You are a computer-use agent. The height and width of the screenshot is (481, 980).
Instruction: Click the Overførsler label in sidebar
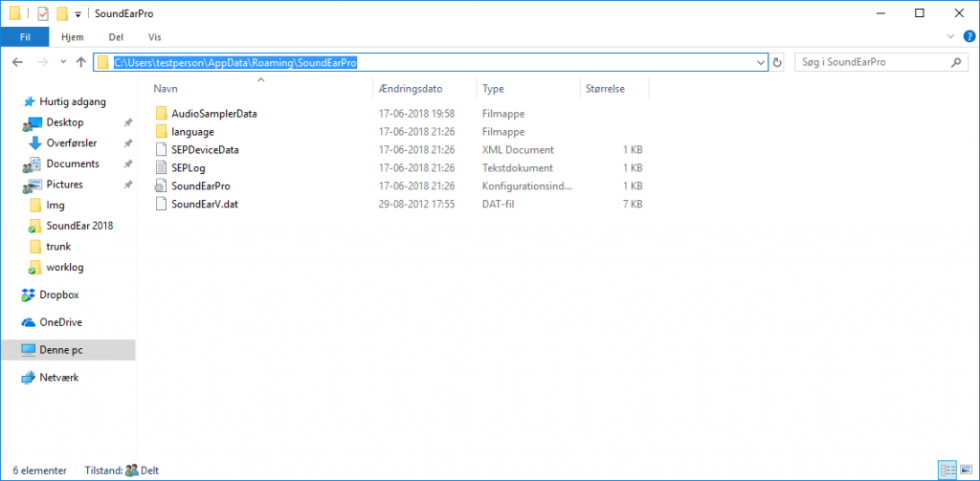point(71,143)
